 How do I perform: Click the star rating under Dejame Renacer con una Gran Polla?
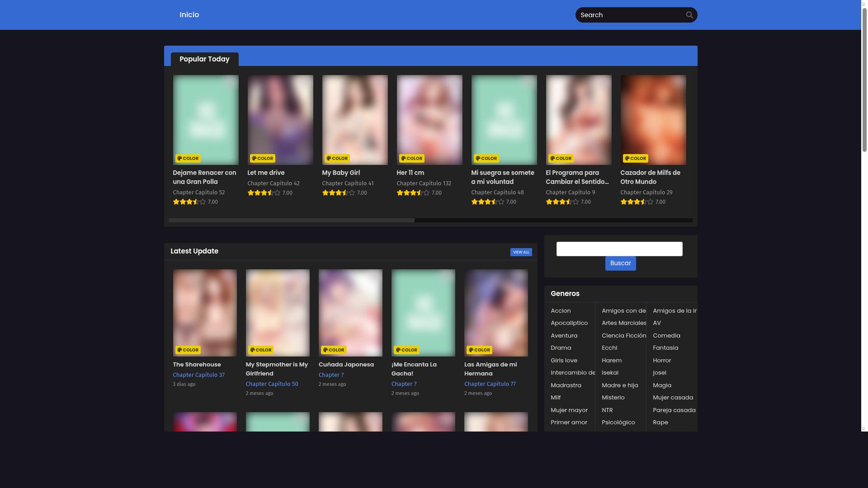(x=190, y=202)
